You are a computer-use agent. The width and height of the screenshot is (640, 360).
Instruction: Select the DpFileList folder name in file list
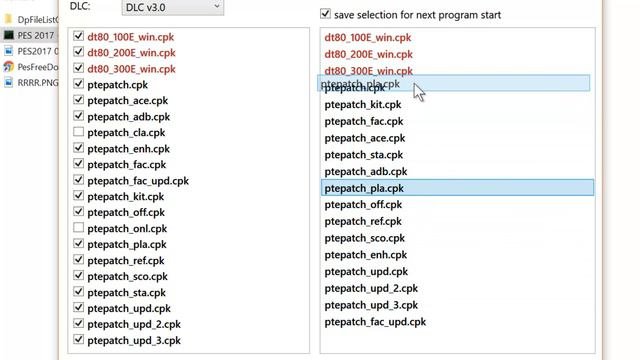[x=38, y=19]
